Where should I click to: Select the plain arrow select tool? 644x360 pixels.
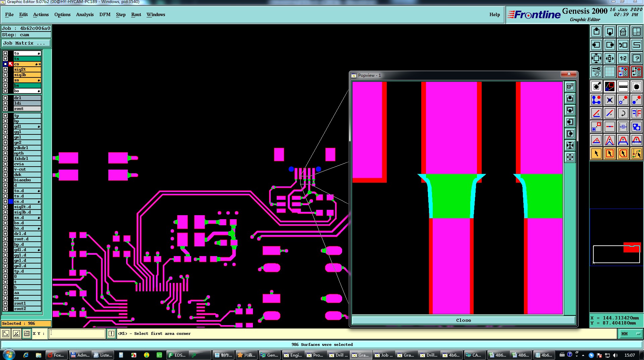click(596, 154)
